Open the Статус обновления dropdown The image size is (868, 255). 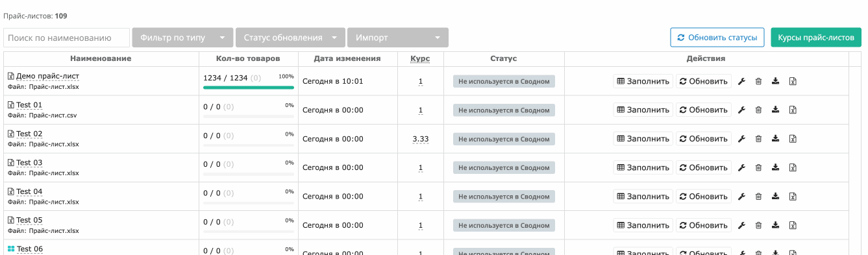(290, 38)
